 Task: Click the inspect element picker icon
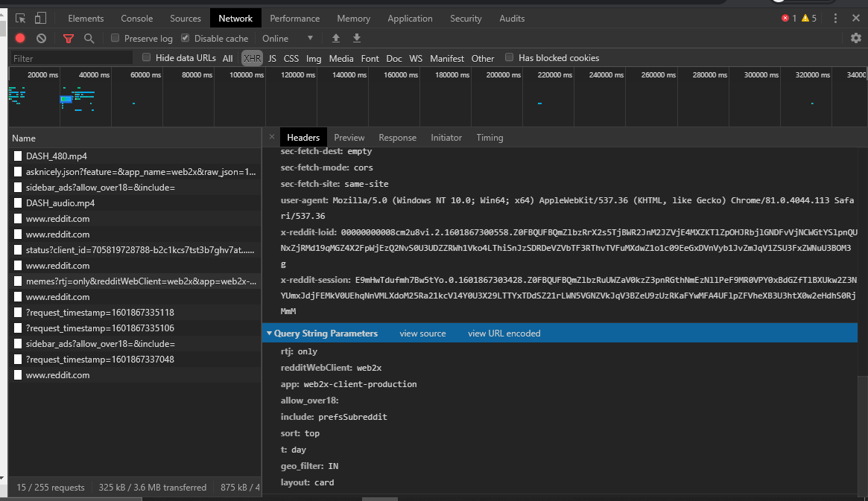click(20, 19)
